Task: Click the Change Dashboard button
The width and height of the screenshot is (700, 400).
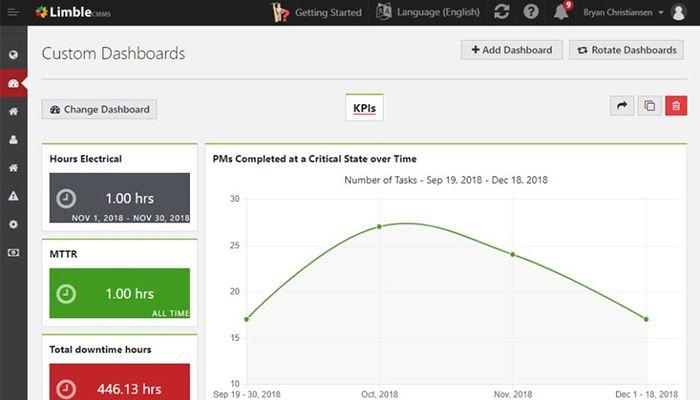Action: click(99, 109)
